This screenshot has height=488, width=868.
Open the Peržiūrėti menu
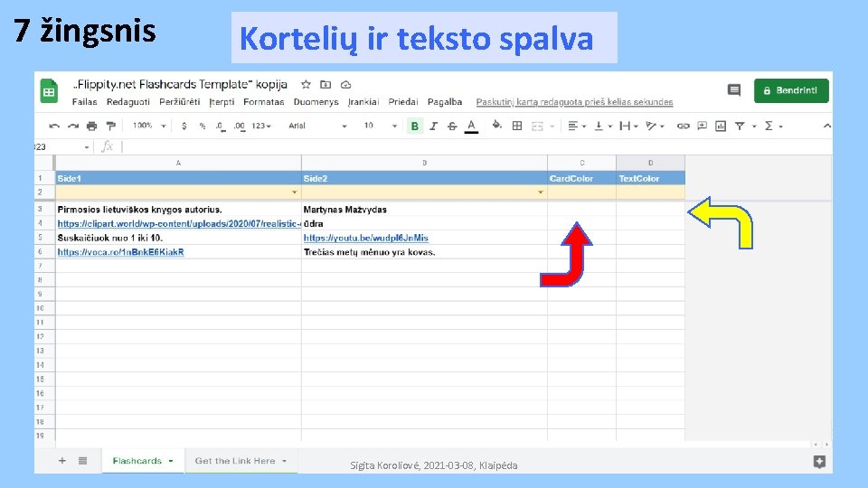coord(179,102)
